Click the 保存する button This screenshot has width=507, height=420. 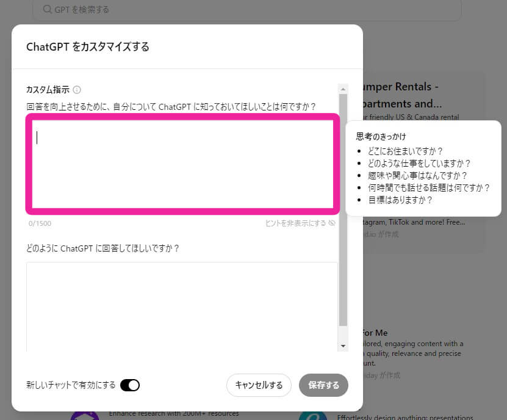(323, 385)
